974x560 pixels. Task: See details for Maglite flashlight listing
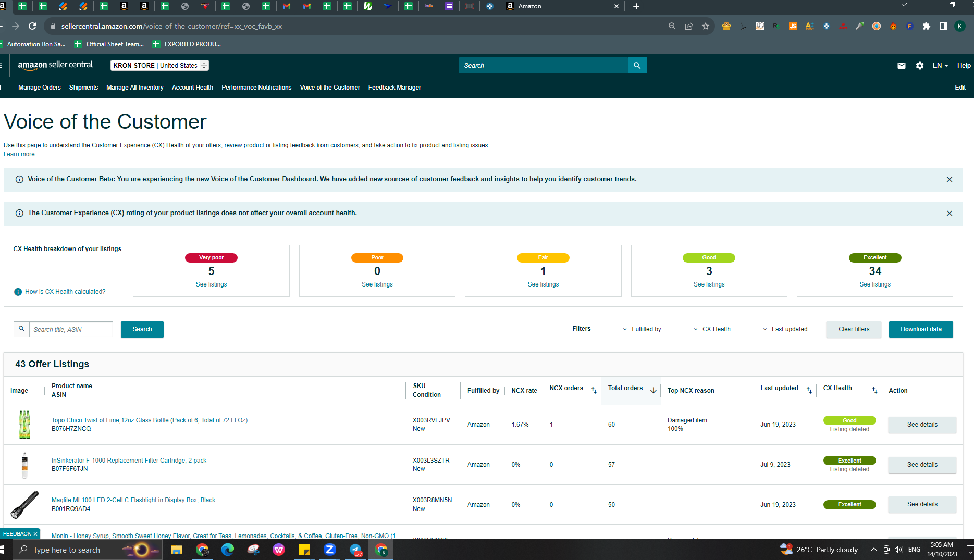point(922,504)
